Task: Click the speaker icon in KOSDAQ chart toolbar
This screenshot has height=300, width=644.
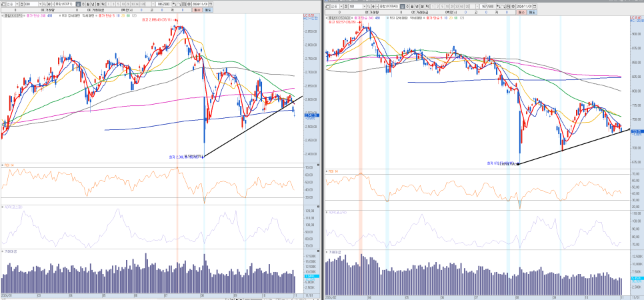Action: (x=373, y=6)
